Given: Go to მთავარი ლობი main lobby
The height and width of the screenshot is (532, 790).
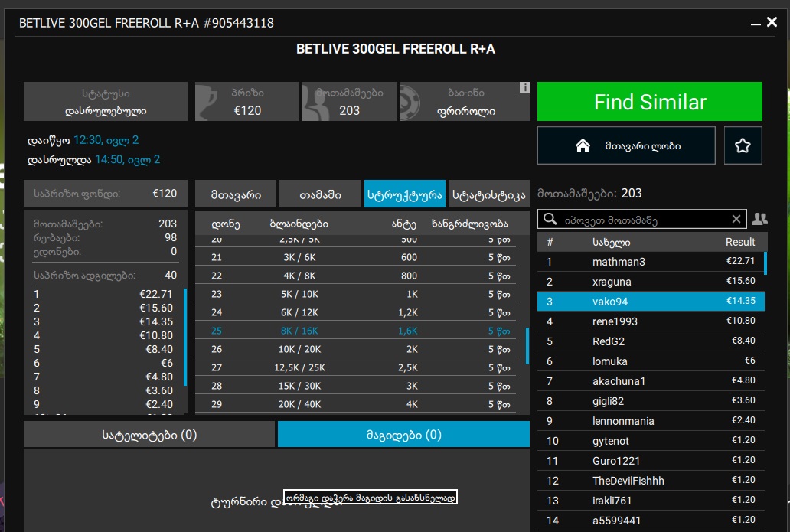Looking at the screenshot, I should (626, 145).
